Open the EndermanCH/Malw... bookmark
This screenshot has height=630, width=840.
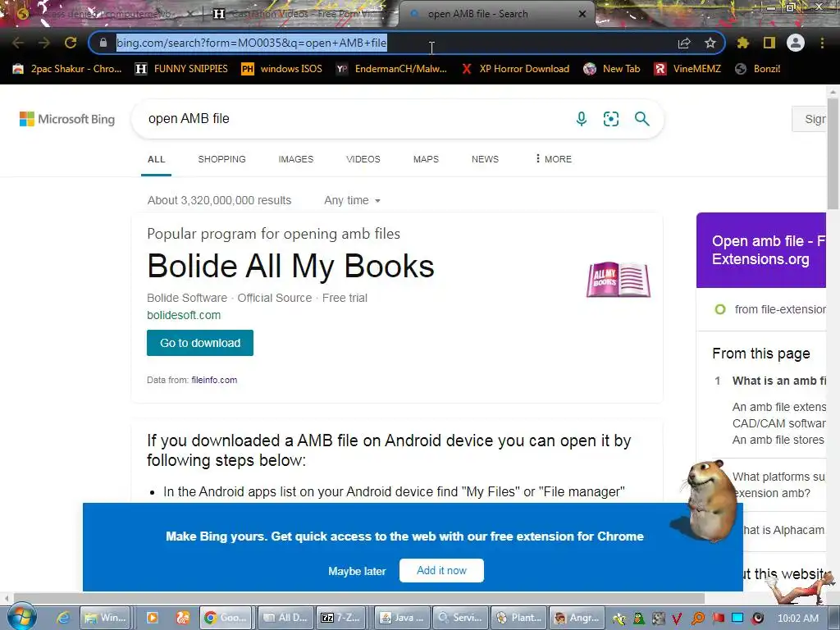(391, 69)
